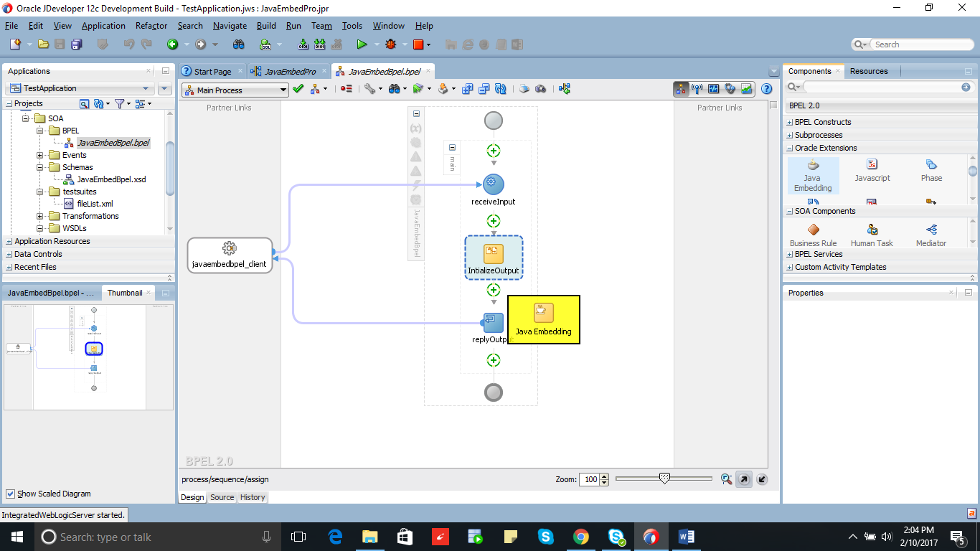
Task: Collapse the Oracle Extensions section
Action: 790,149
